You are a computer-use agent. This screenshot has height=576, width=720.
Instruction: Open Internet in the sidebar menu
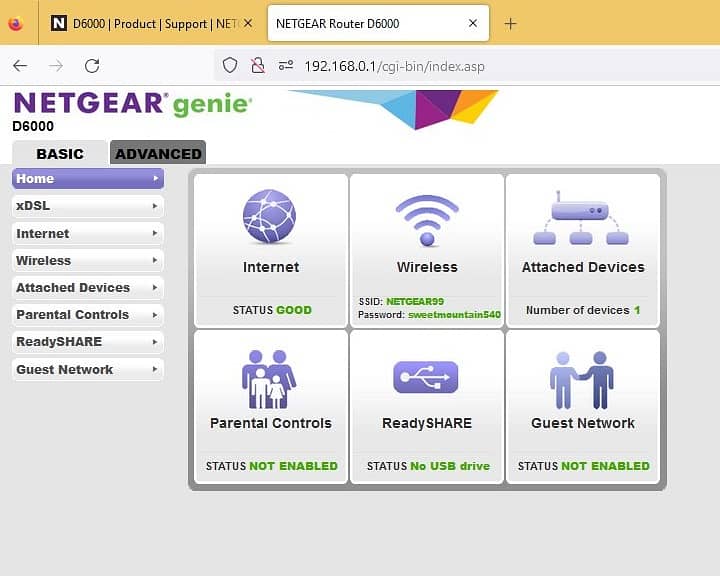88,233
